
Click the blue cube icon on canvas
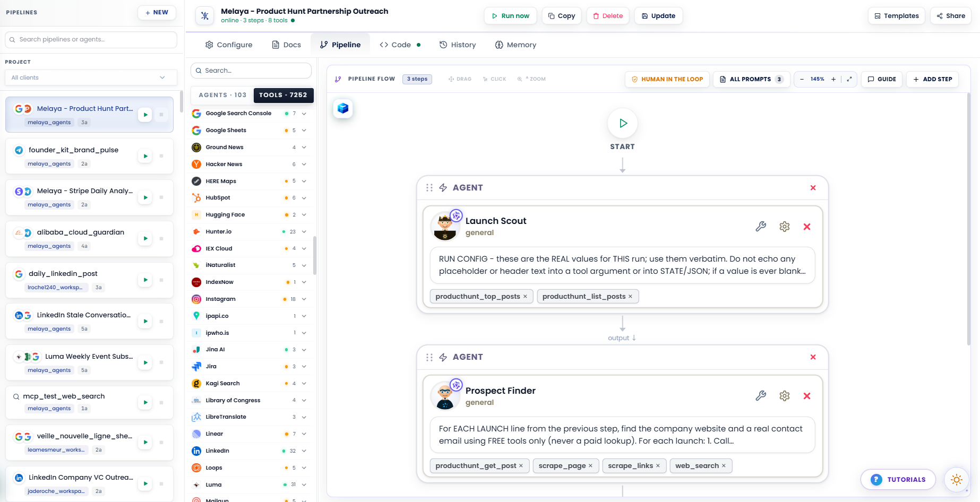tap(343, 108)
